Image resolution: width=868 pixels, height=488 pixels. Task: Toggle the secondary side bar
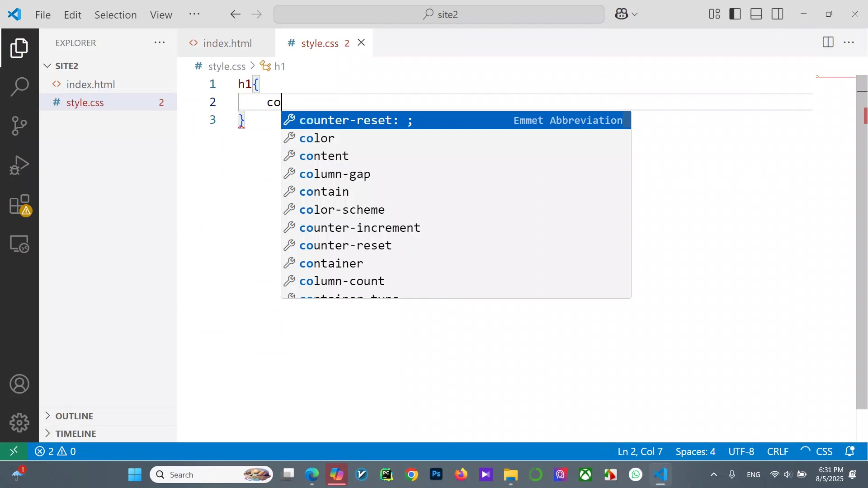point(778,14)
